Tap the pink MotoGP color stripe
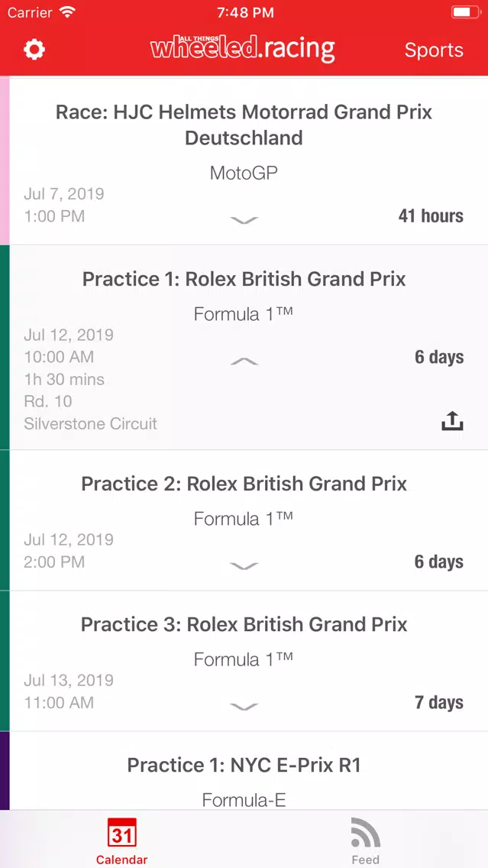This screenshot has height=868, width=488. click(x=5, y=160)
